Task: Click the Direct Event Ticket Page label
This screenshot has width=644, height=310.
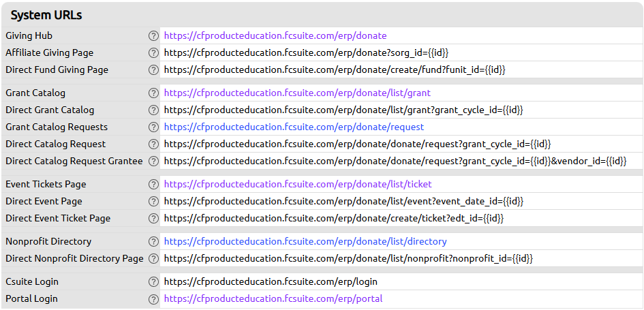Action: [58, 219]
